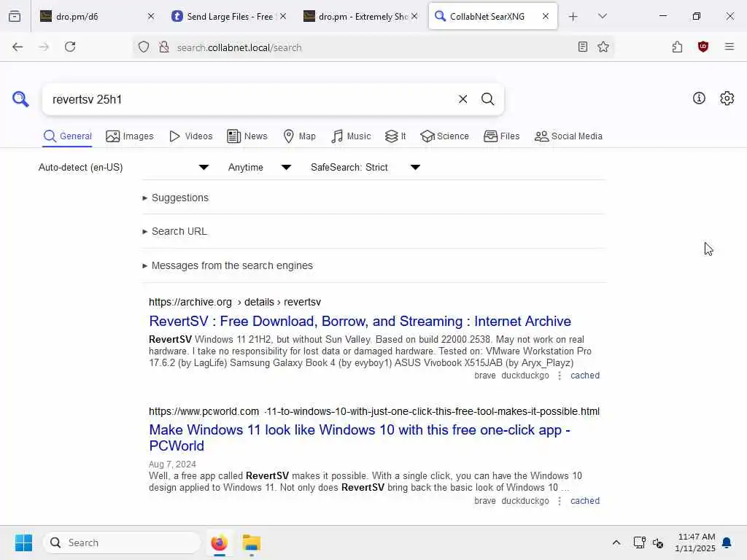Click the muted volume tray icon

(x=658, y=542)
